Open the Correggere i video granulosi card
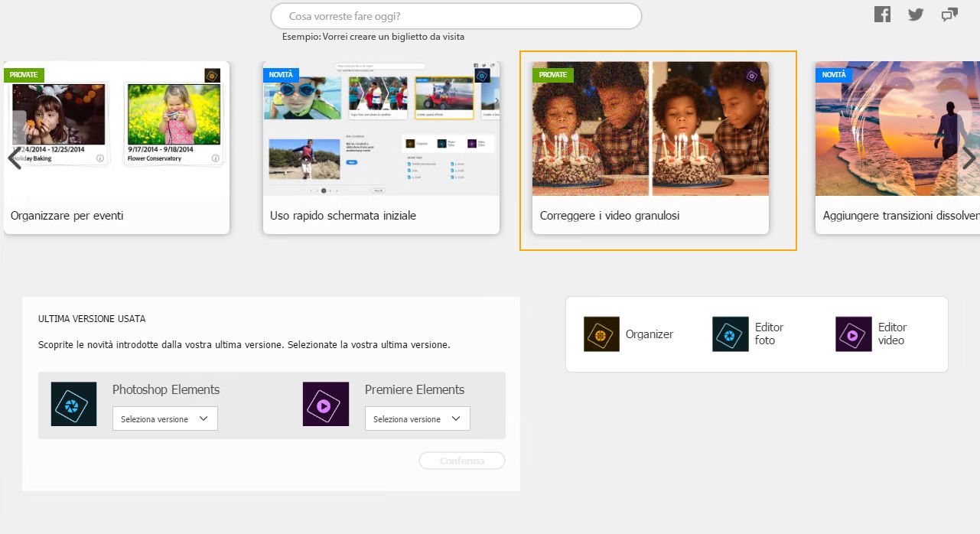This screenshot has height=534, width=980. (x=650, y=148)
